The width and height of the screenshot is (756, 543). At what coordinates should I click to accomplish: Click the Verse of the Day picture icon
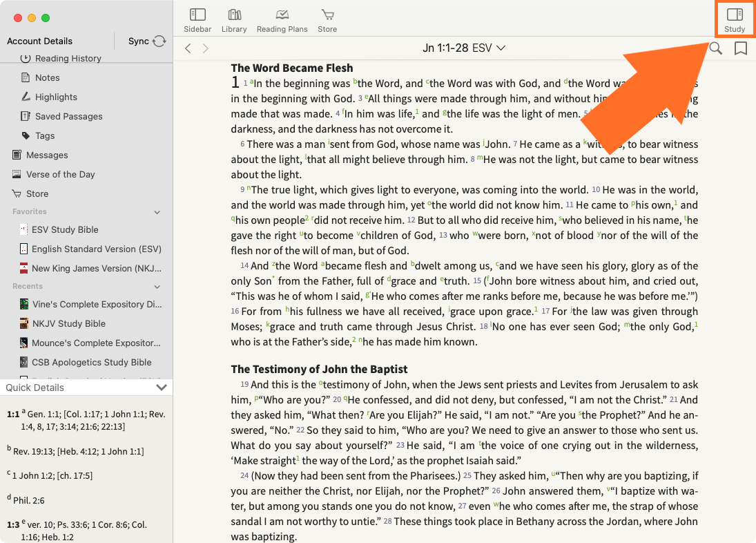(x=17, y=173)
